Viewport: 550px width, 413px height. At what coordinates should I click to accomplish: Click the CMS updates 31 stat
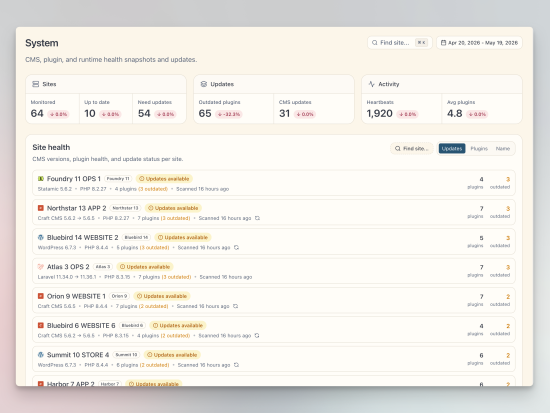(x=314, y=109)
